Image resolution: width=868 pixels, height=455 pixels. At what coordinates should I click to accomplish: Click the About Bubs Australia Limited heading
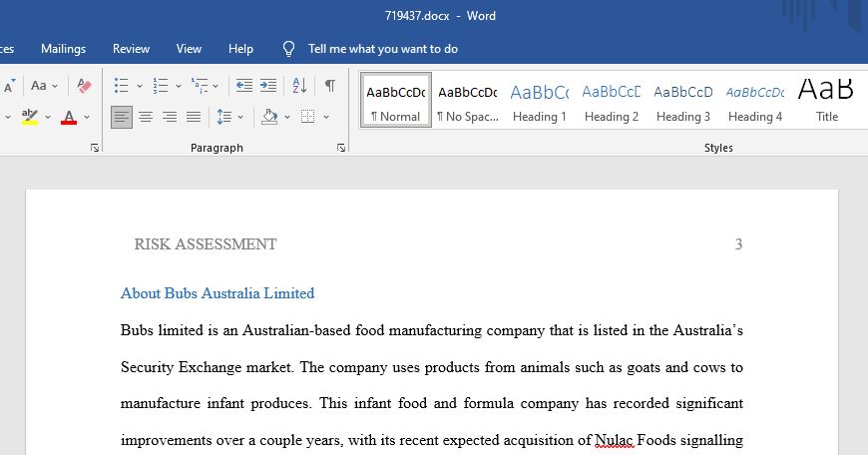pyautogui.click(x=217, y=292)
